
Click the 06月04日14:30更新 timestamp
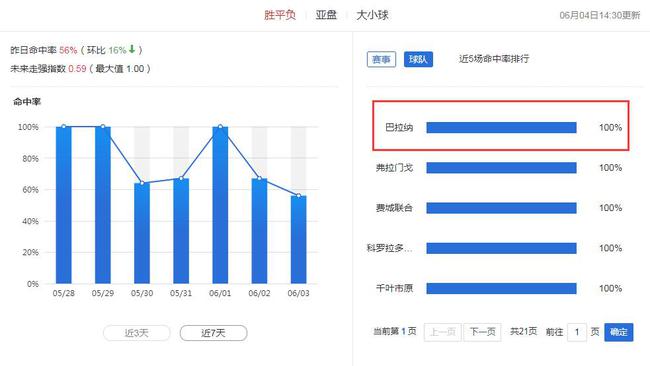click(600, 15)
